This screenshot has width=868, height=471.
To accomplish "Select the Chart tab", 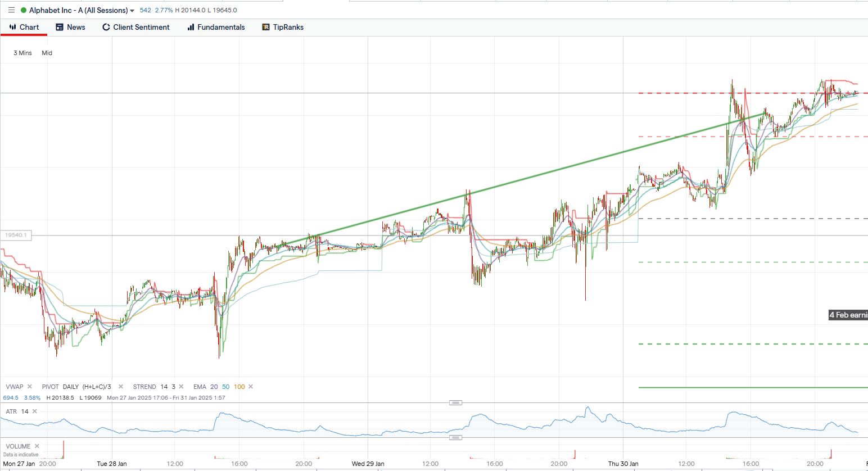I will [24, 27].
